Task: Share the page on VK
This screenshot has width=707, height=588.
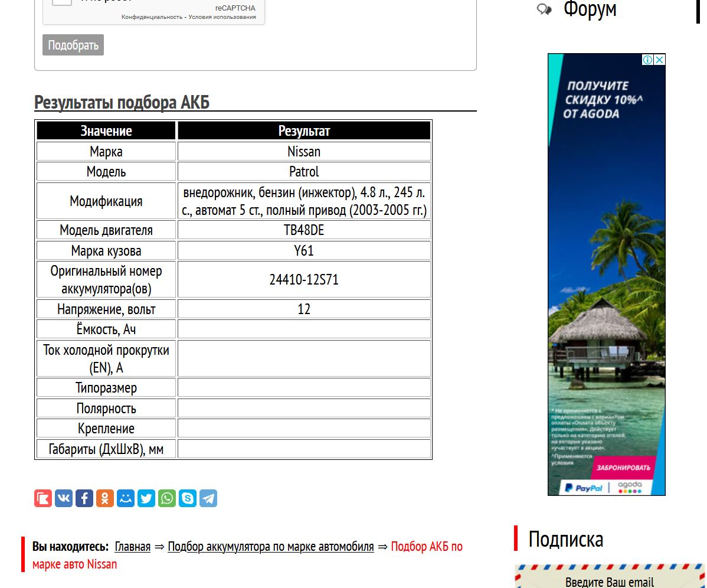Action: pyautogui.click(x=64, y=498)
